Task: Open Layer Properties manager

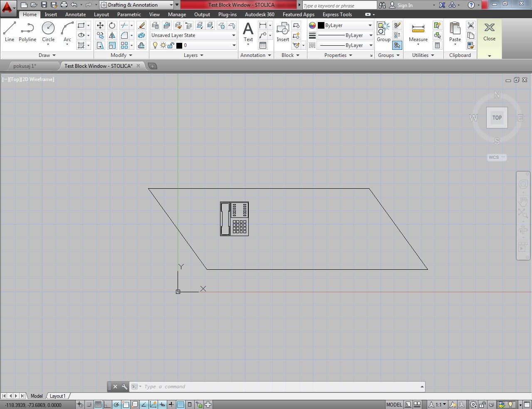Action: tap(155, 25)
